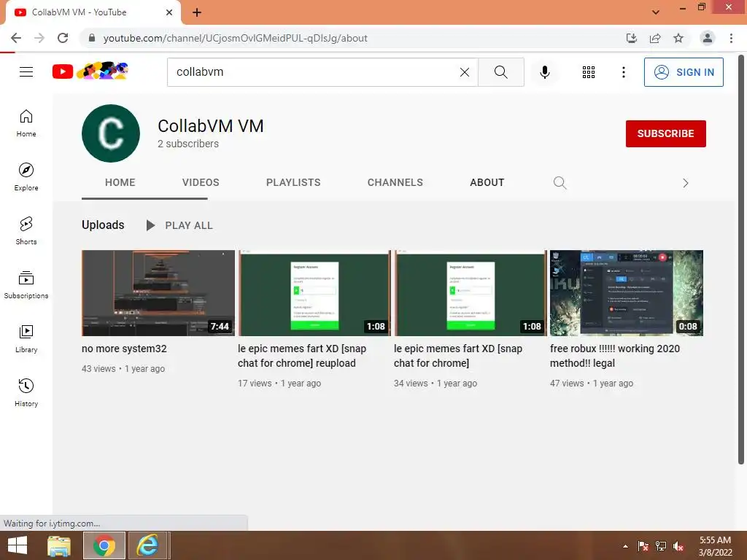Screen dimensions: 747x560
Task: Bookmark this page with the star
Action: [x=678, y=38]
